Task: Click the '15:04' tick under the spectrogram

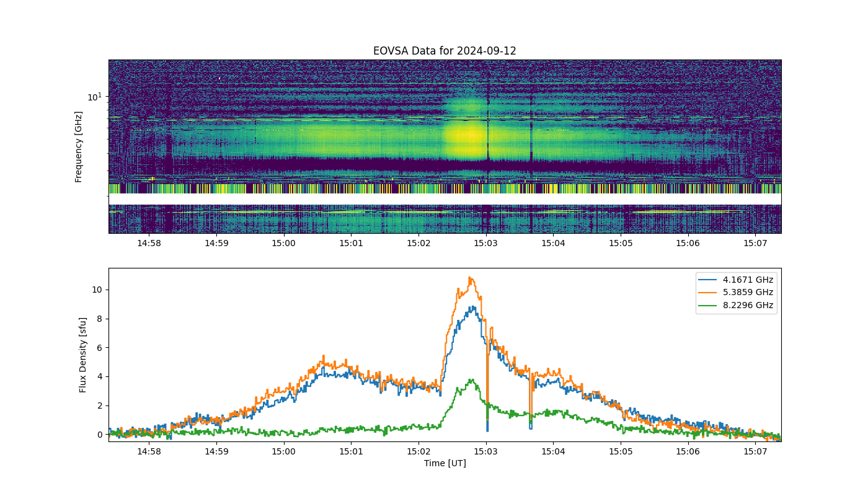Action: click(553, 243)
